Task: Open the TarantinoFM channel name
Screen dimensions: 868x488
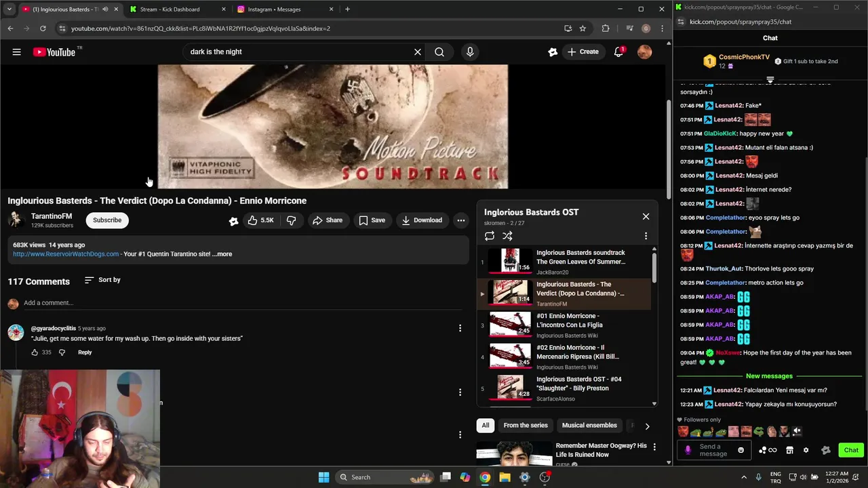Action: [x=52, y=216]
